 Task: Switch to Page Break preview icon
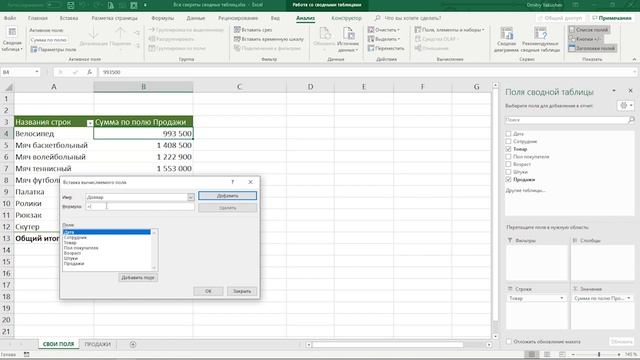tap(562, 354)
